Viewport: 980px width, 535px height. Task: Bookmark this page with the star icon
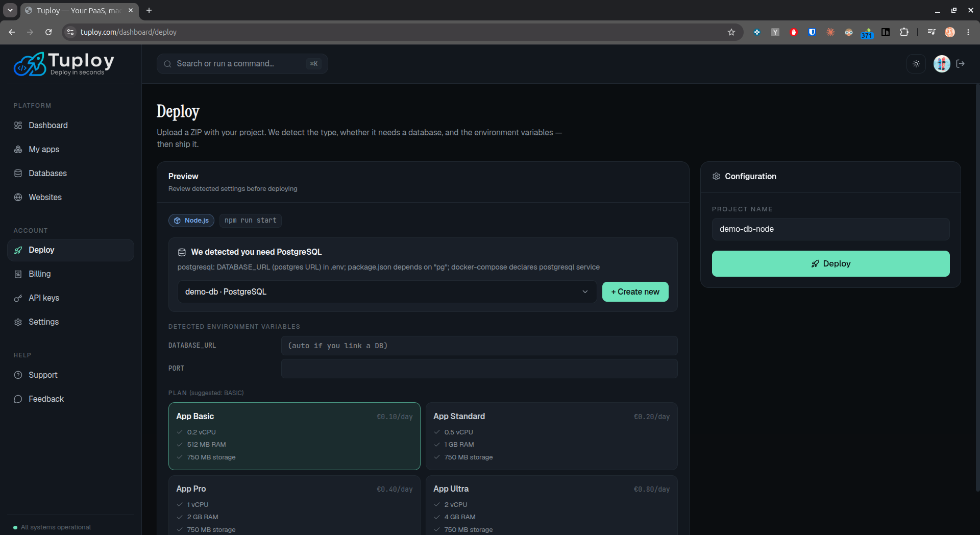(x=731, y=32)
